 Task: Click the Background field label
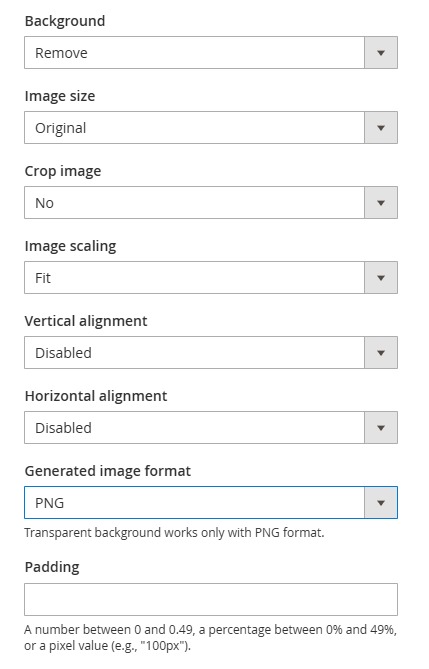[x=65, y=21]
